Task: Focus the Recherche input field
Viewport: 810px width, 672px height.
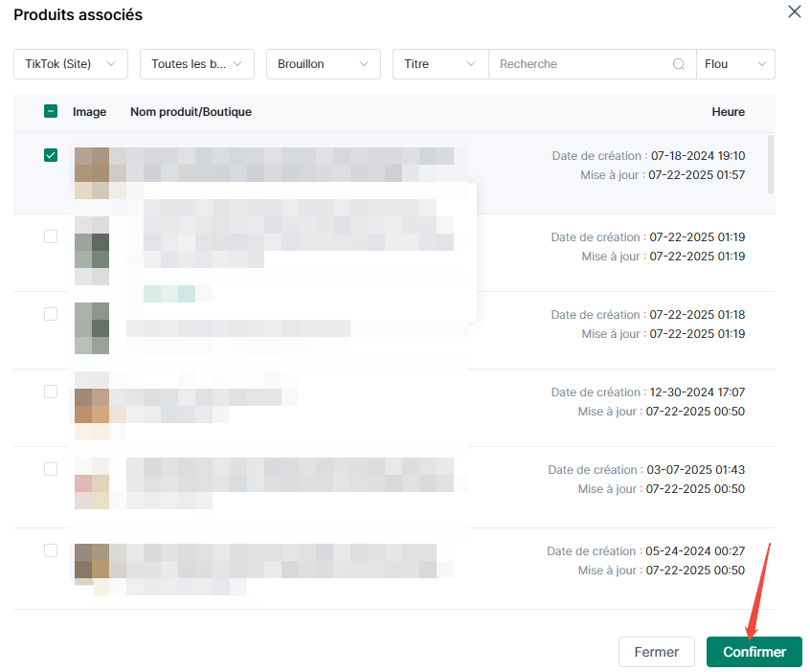Action: (x=592, y=64)
